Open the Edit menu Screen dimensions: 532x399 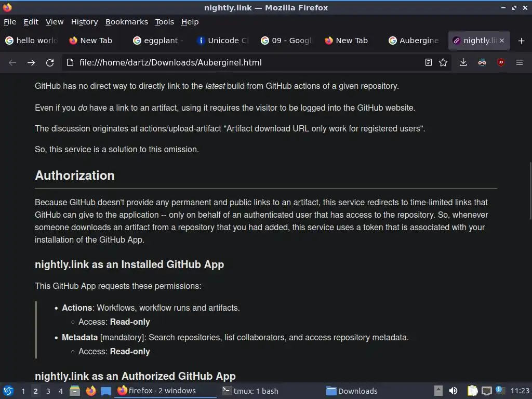click(x=31, y=22)
